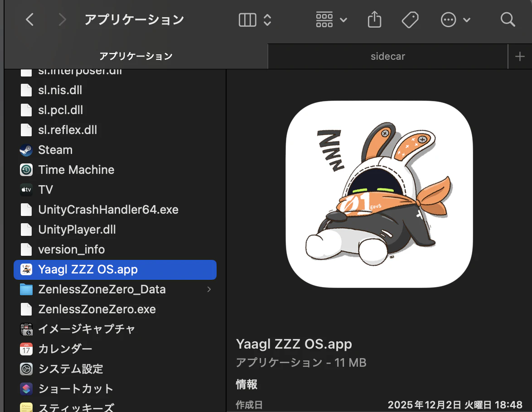Screen dimensions: 532x412
Task: Open the group-by options dropdown
Action: (331, 19)
